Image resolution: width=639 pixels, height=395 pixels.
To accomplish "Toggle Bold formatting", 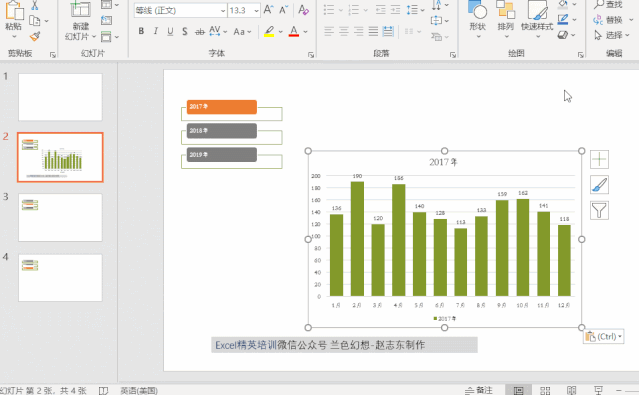I will point(141,31).
